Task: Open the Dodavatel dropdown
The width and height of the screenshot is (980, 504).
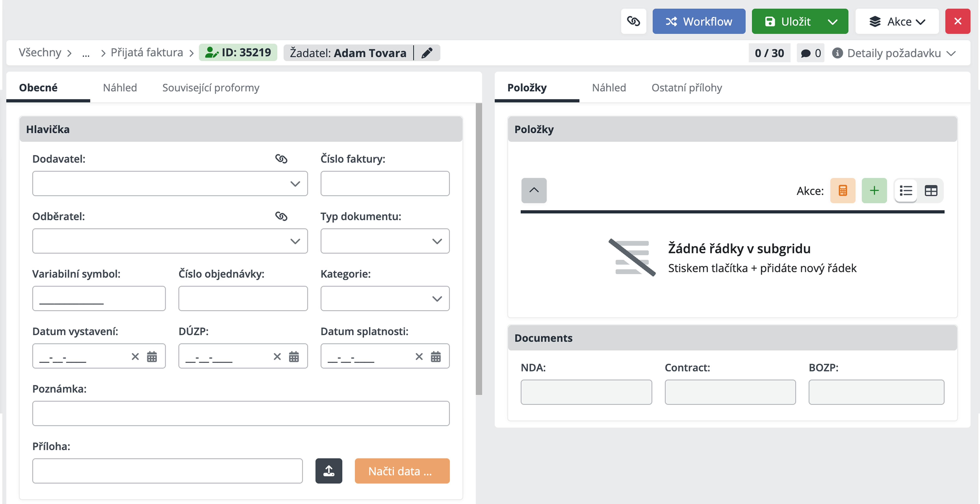Action: (295, 184)
